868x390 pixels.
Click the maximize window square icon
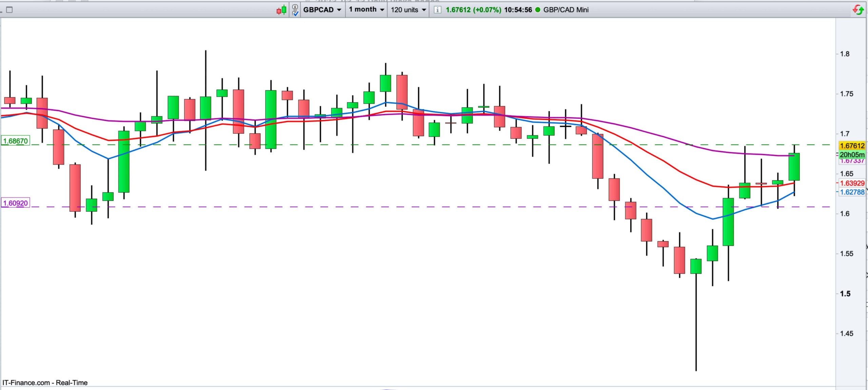click(x=9, y=10)
